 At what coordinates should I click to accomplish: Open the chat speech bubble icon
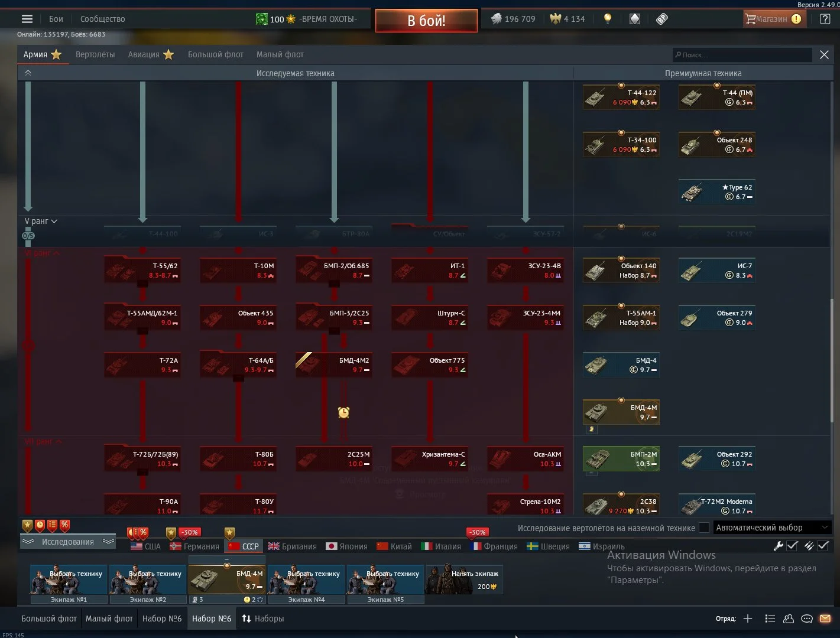click(x=806, y=619)
